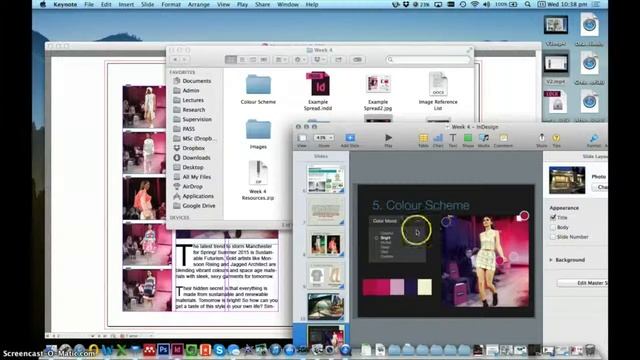This screenshot has height=360, width=640.
Task: Click the dark purple swatch on slide
Action: [x=411, y=287]
